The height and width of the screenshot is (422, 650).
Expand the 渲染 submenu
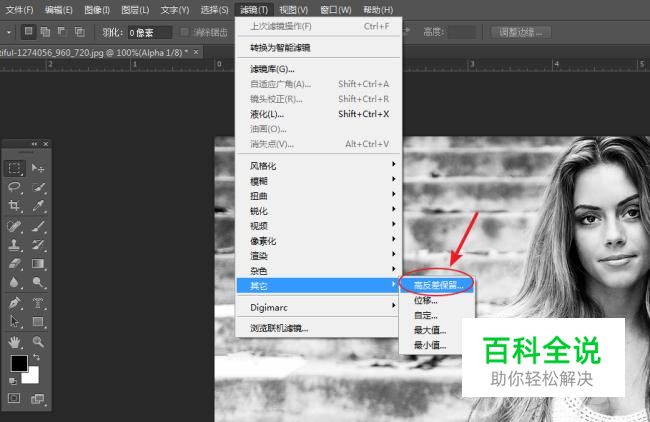[x=318, y=255]
